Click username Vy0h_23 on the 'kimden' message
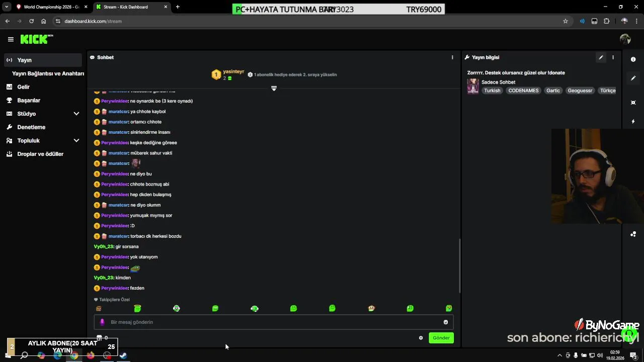The width and height of the screenshot is (644, 362). click(104, 278)
